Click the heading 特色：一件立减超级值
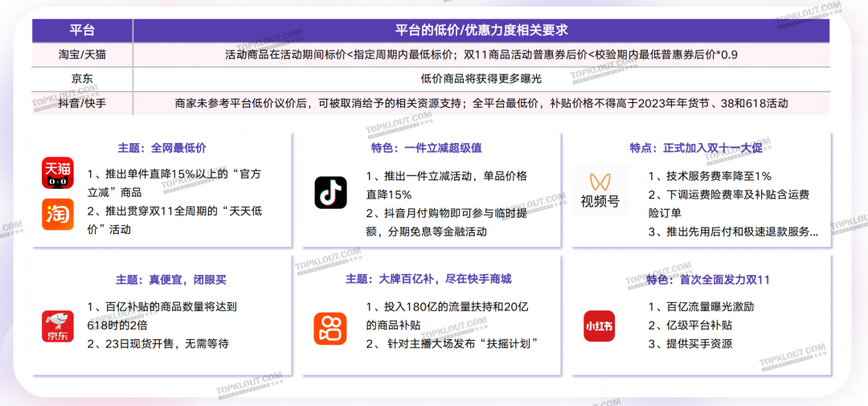Viewport: 868px width, 406px height. click(x=426, y=149)
